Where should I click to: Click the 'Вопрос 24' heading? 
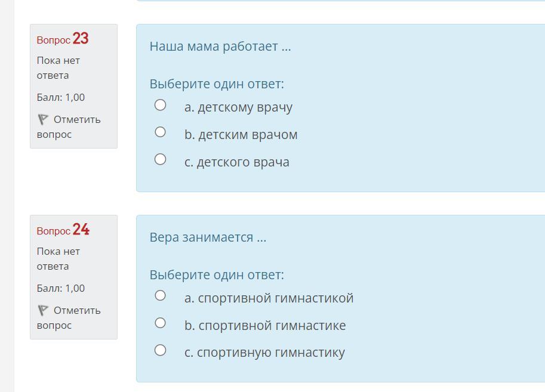(63, 230)
